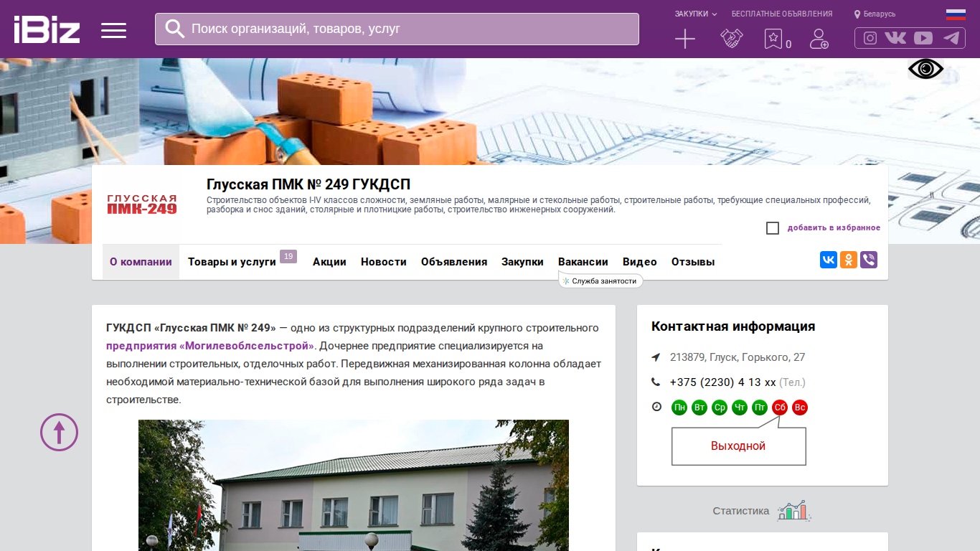Open БЕСПЛАТНЫЕ ОБЪЯВЛЕНИЯ link
Image resolution: width=980 pixels, height=551 pixels.
click(x=782, y=14)
